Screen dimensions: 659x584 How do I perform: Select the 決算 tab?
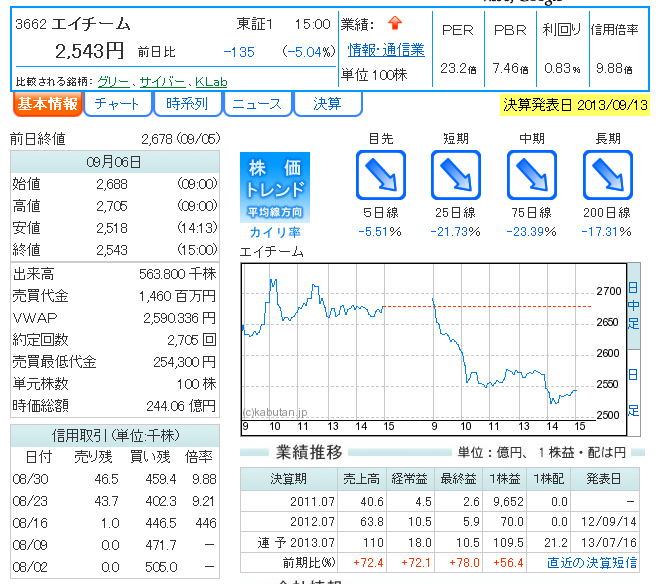pos(327,104)
